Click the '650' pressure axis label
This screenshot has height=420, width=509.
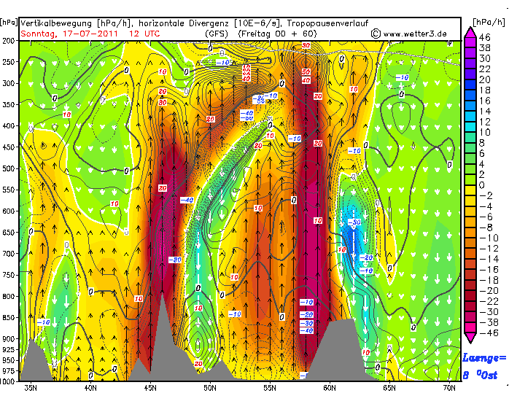9,233
